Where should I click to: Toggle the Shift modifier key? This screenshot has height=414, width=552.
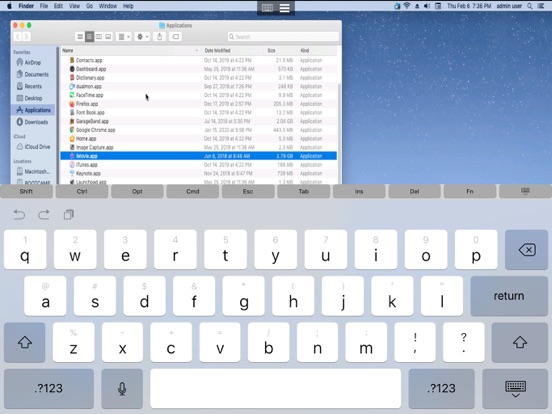26,192
